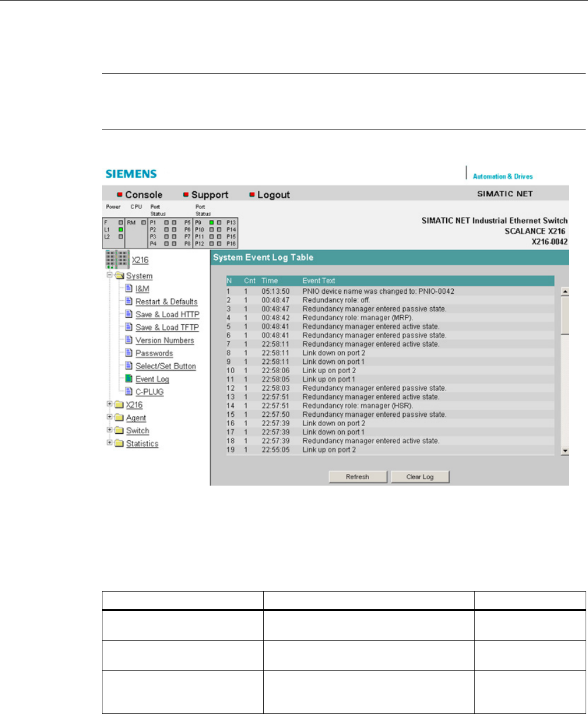The width and height of the screenshot is (588, 714).
Task: Expand the Statistics folder
Action: (x=109, y=443)
